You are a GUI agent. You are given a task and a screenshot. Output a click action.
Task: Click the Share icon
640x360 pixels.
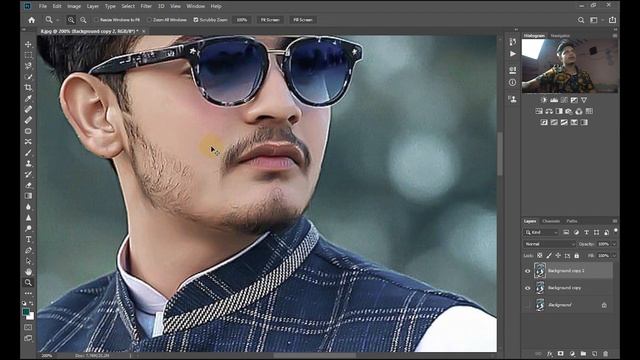pyautogui.click(x=612, y=20)
